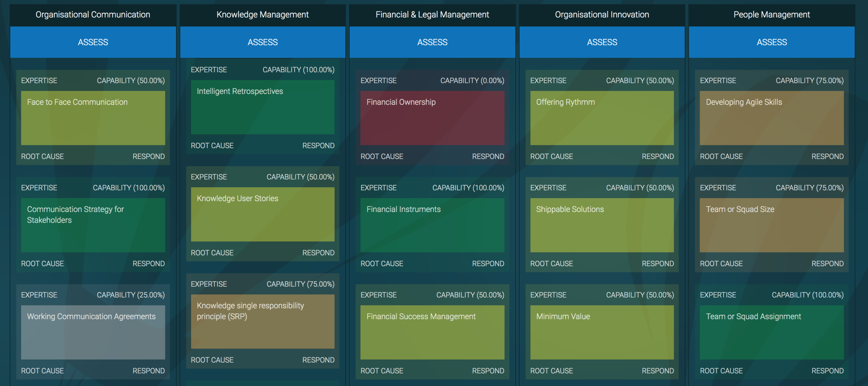Click ROOT CAUSE for Communication Strategy for Stakeholders
The width and height of the screenshot is (868, 386).
[x=42, y=264]
